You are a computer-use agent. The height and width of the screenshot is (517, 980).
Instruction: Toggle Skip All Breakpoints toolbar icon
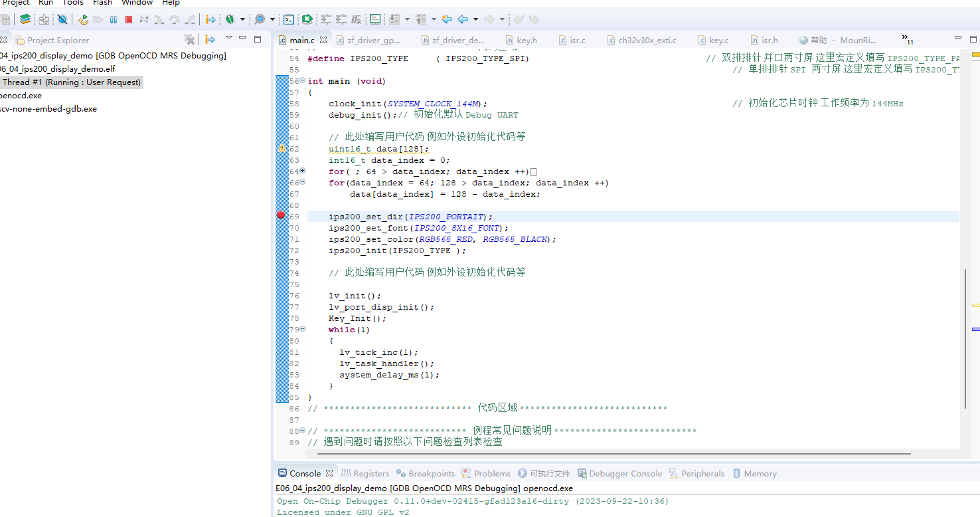tap(62, 19)
